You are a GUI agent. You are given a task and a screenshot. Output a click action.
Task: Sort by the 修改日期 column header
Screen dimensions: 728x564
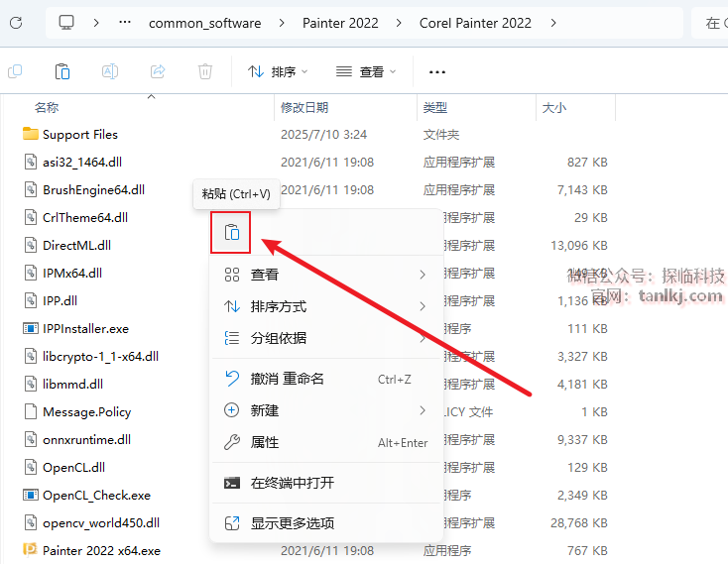tap(304, 108)
